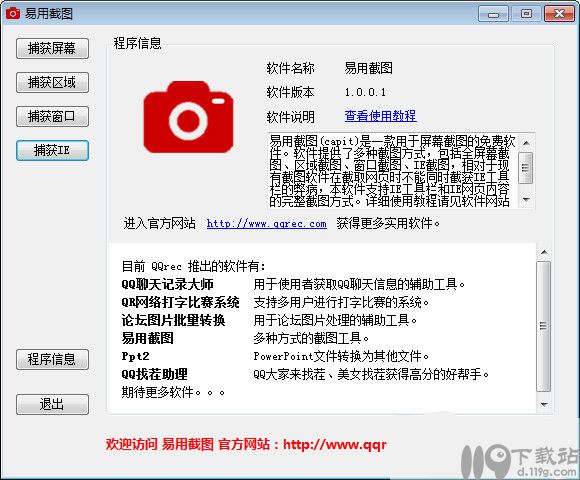Start window capture with 捕获窗口

point(52,116)
